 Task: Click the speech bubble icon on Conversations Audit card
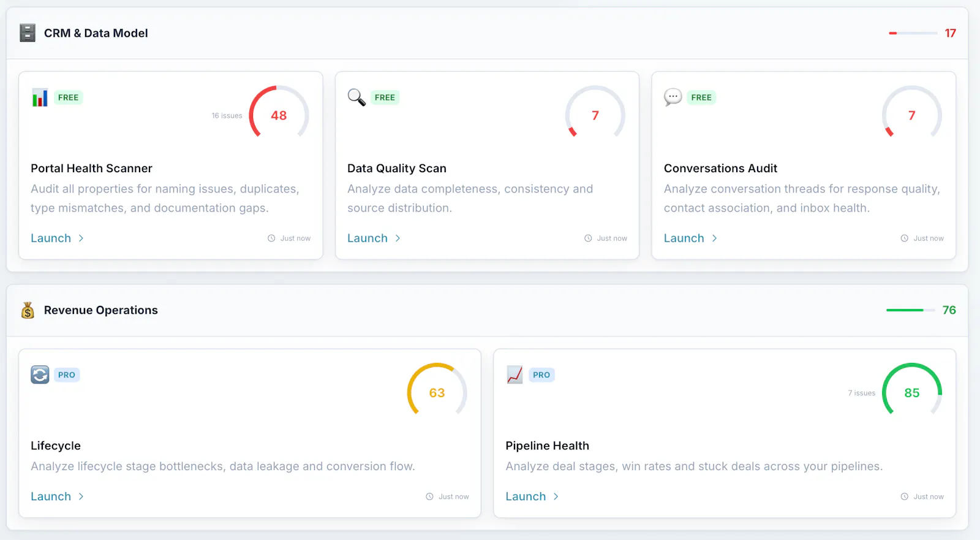click(x=673, y=97)
